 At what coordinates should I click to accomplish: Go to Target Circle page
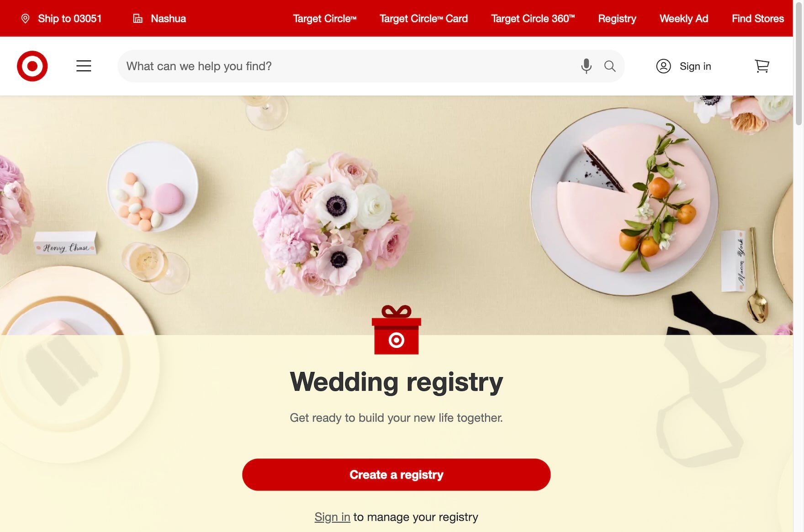[324, 19]
